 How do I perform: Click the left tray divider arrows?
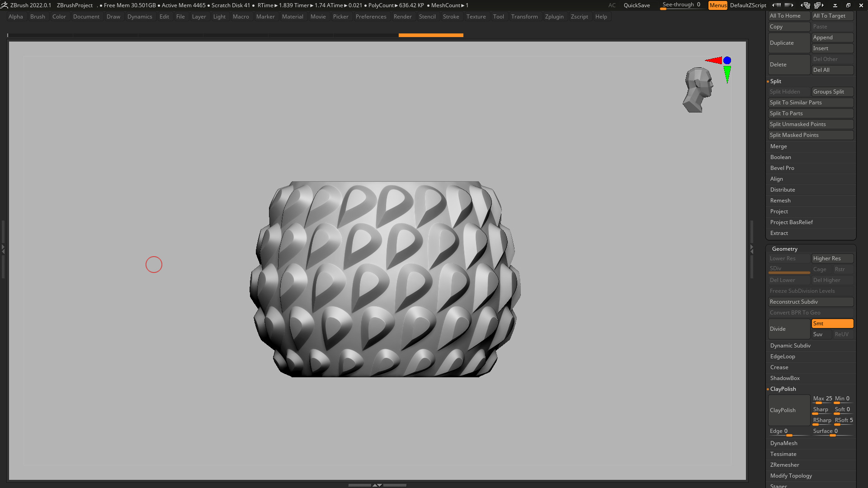(3, 249)
